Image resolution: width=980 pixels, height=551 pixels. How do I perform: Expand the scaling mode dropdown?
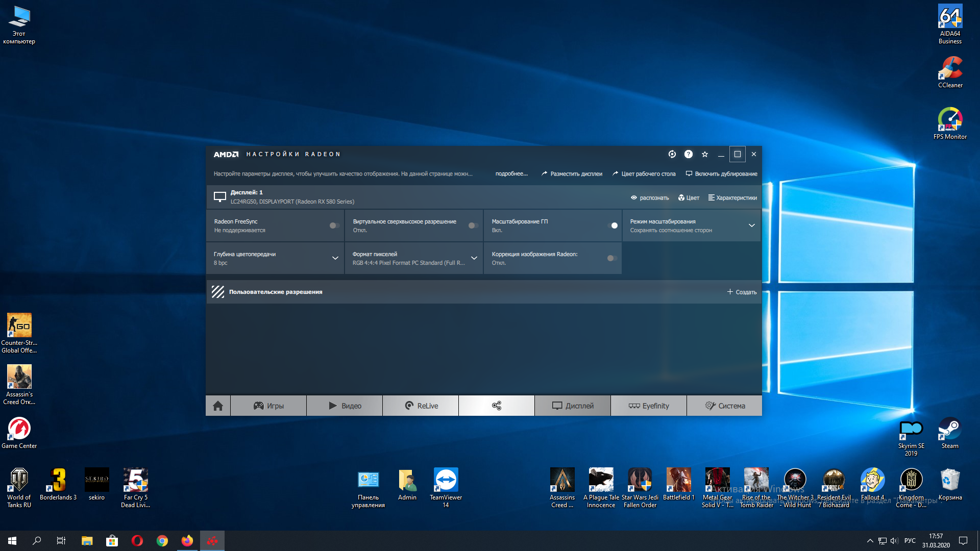pos(751,226)
